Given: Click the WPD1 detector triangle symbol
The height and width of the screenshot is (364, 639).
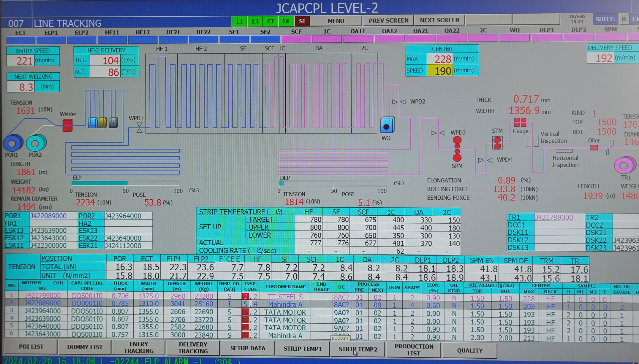Looking at the screenshot, I should click(139, 128).
